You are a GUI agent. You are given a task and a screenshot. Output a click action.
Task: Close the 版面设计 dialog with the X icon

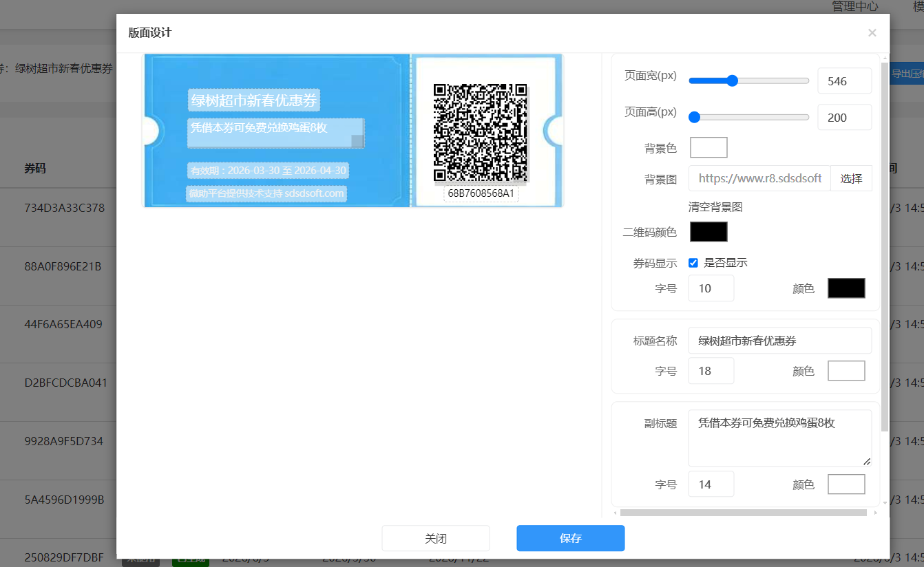coord(872,33)
